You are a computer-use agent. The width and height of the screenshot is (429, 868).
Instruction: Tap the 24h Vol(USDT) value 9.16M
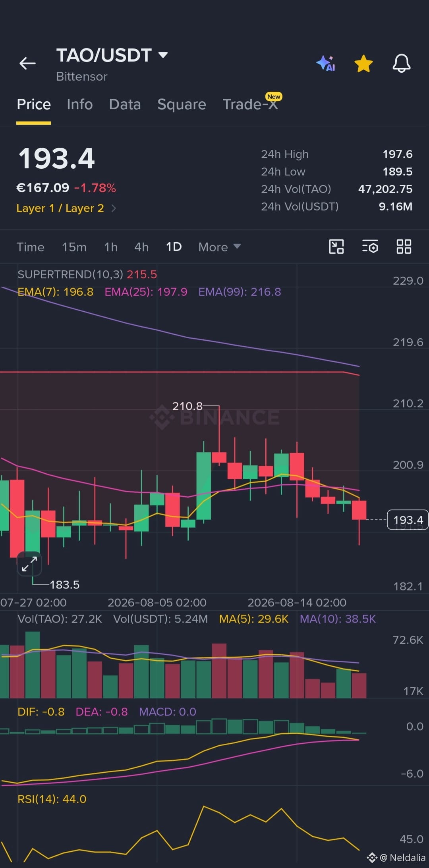[x=395, y=206]
